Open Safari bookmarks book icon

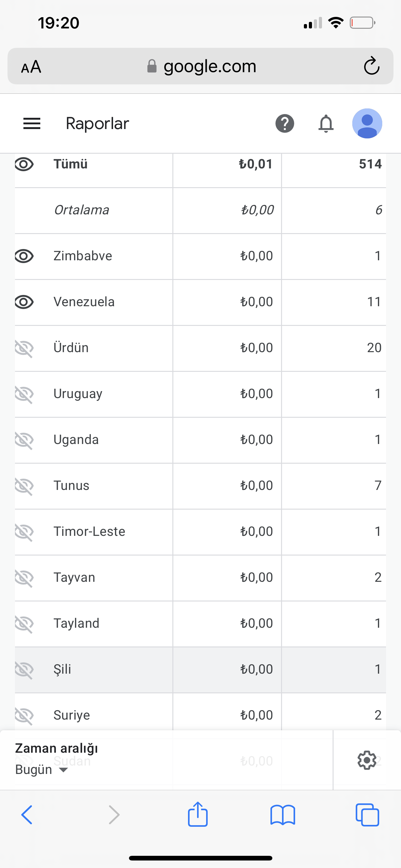tap(283, 815)
